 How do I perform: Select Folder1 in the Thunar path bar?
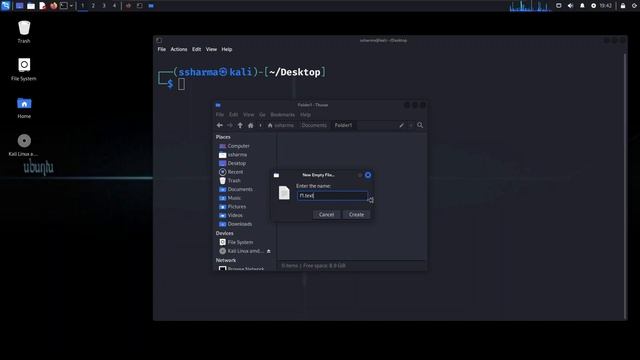click(343, 125)
